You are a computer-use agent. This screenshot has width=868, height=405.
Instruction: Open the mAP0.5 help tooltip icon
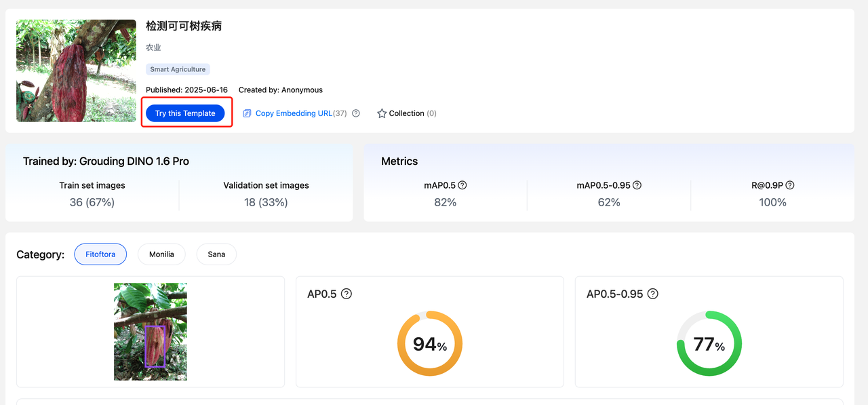pos(462,185)
